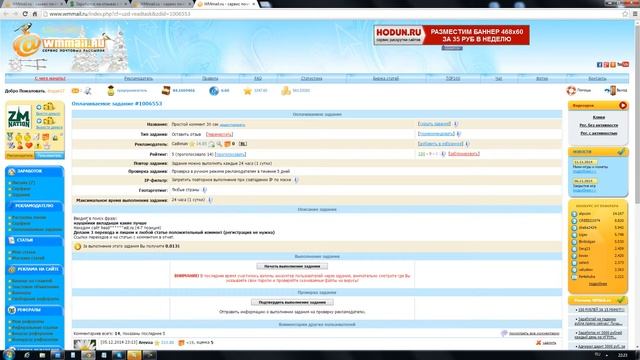The image size is (640, 360).
Task: Click the "Добавить в избранное" link
Action: point(440,144)
